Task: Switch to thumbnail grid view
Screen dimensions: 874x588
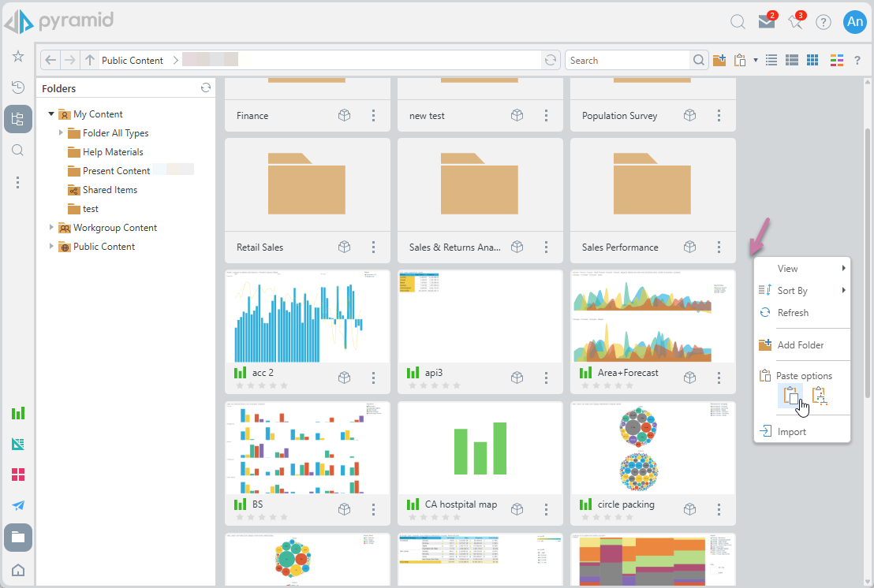Action: click(812, 61)
